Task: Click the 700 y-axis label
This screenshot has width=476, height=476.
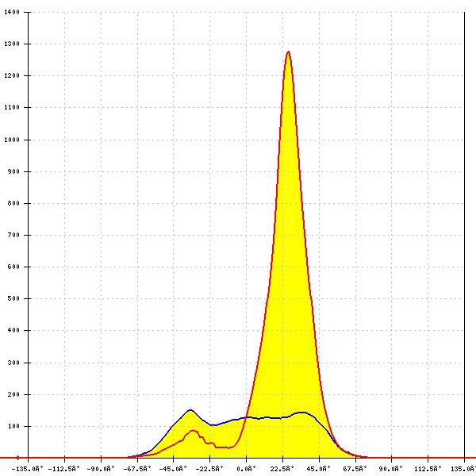Action: coord(13,235)
